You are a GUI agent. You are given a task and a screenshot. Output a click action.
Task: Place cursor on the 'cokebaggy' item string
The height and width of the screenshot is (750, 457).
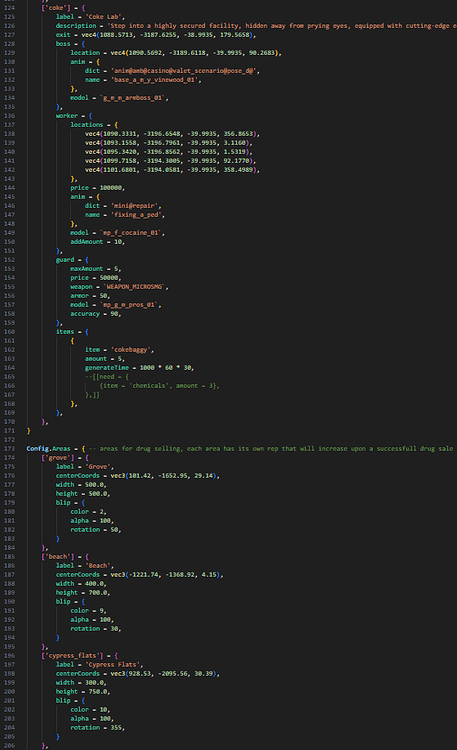point(131,350)
